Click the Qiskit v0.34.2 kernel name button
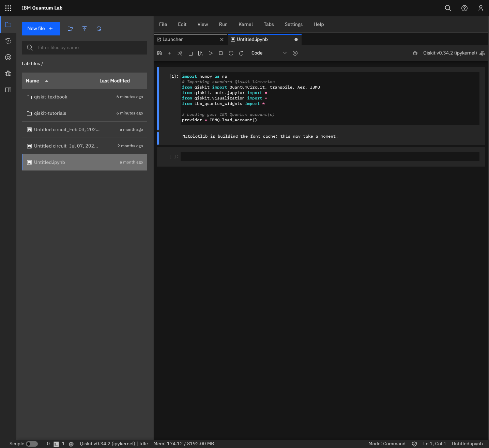 (x=450, y=53)
